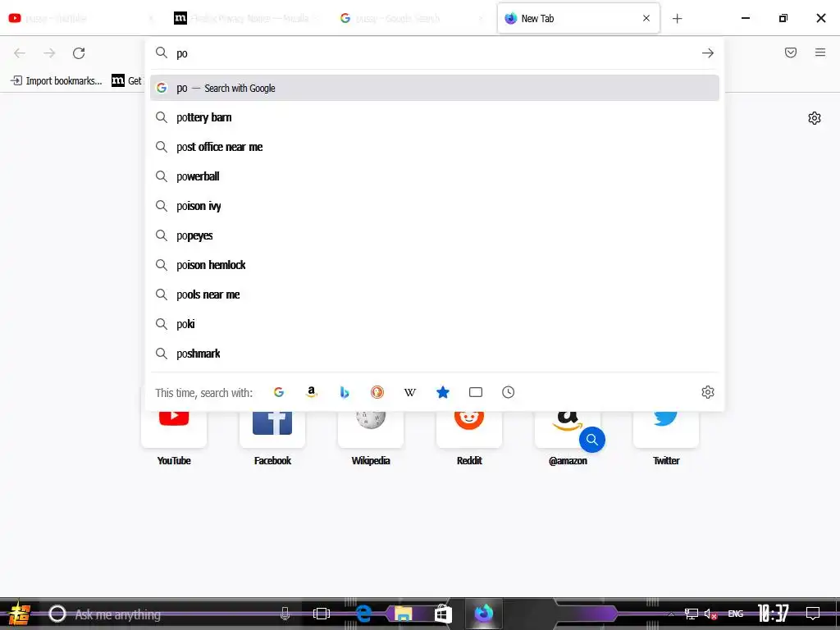Search this time with Google icon
Screen dimensions: 840x630
[279, 392]
